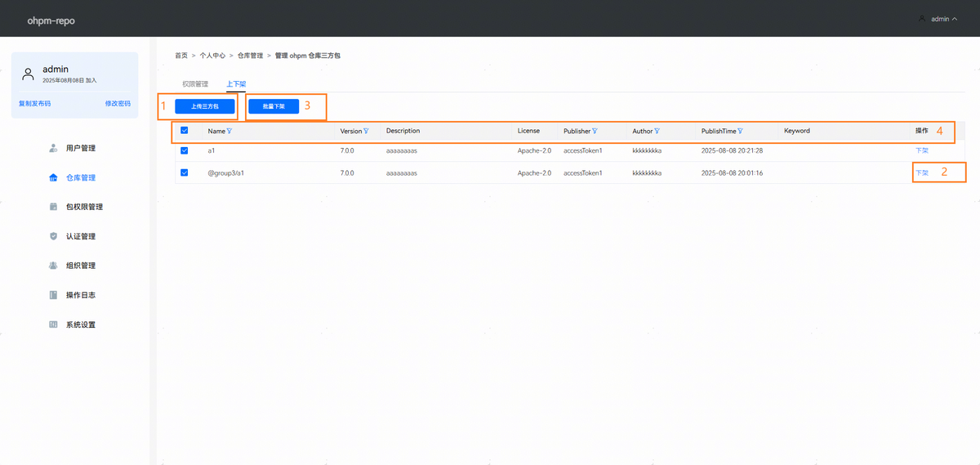This screenshot has width=980, height=465.
Task: Uncheck the checkbox for @group3/a1
Action: (x=185, y=172)
